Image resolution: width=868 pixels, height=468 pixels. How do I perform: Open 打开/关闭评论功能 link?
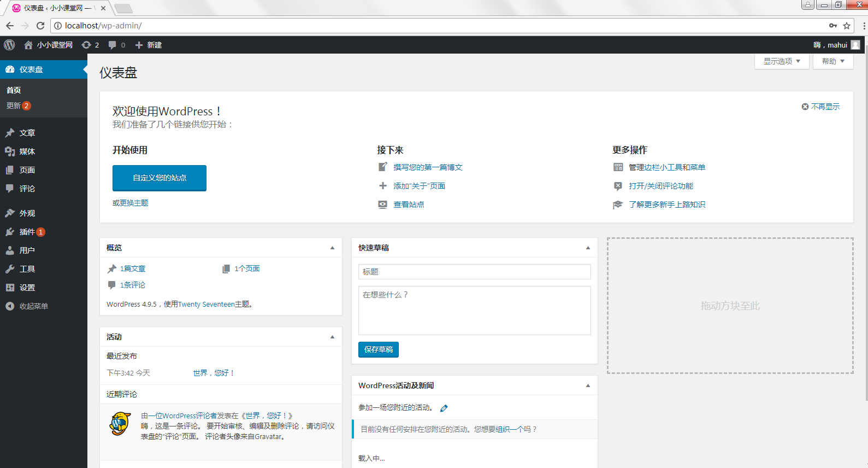tap(661, 186)
